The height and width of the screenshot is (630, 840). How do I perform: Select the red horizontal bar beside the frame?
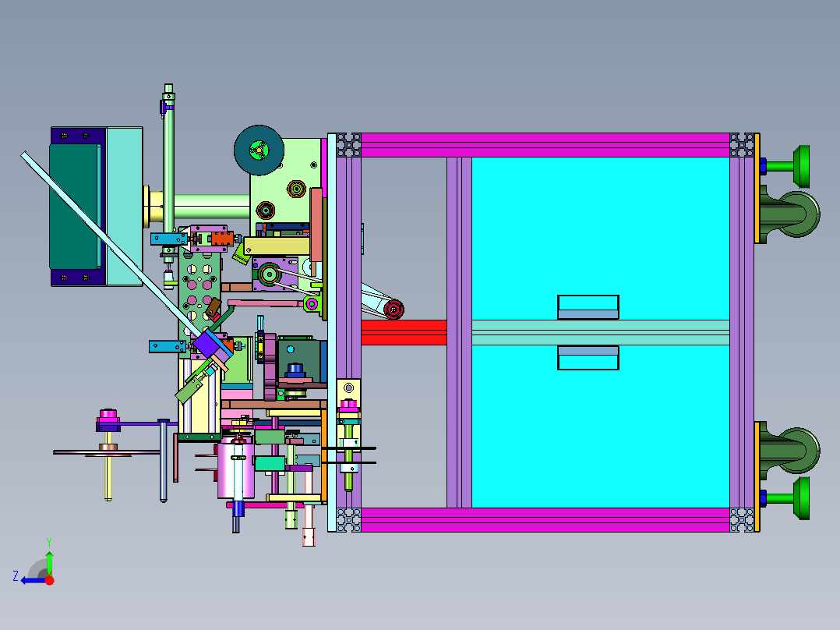(x=404, y=332)
